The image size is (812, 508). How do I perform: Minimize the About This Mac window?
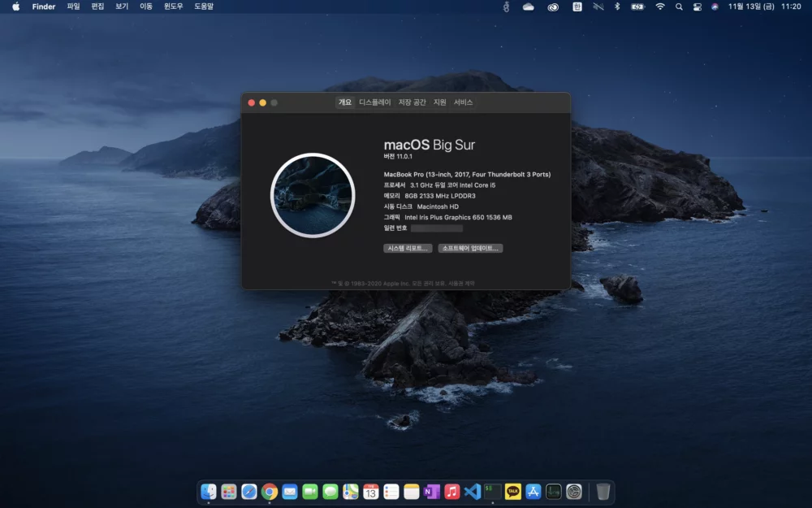pos(262,102)
